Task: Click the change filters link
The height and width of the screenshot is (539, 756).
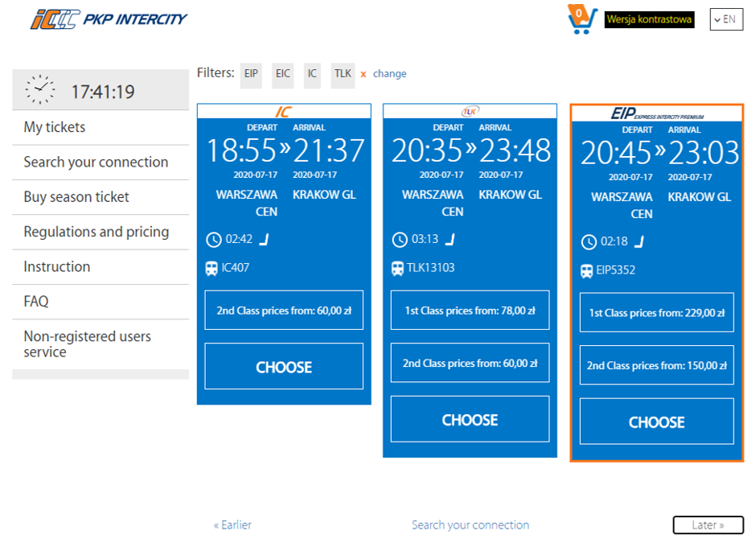Action: tap(389, 74)
